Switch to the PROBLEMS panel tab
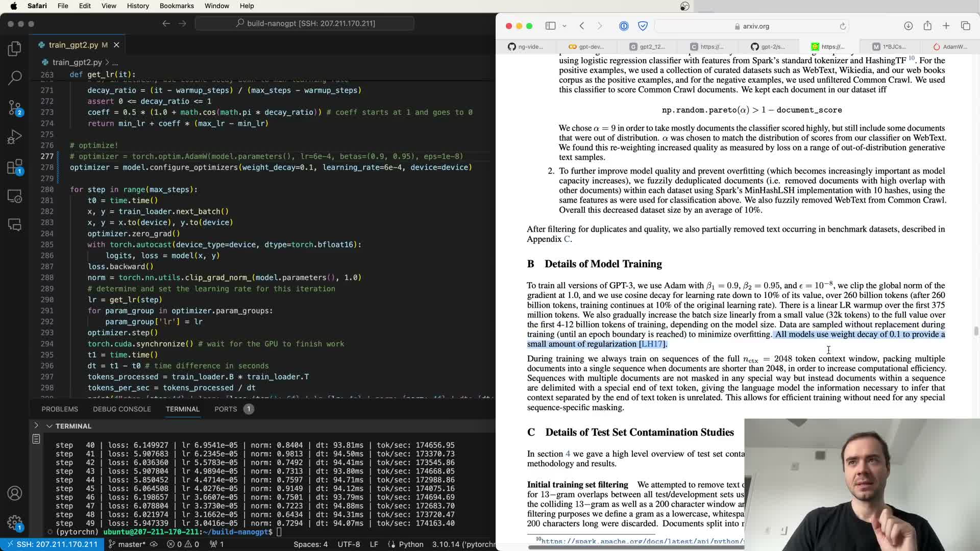Viewport: 980px width, 551px height. tap(60, 409)
